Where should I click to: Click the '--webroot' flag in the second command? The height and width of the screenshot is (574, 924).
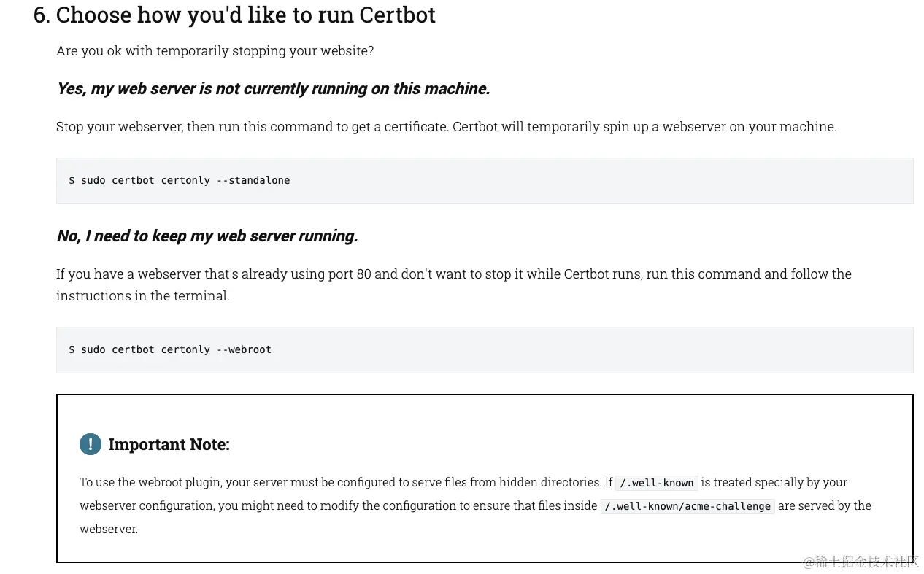point(244,349)
